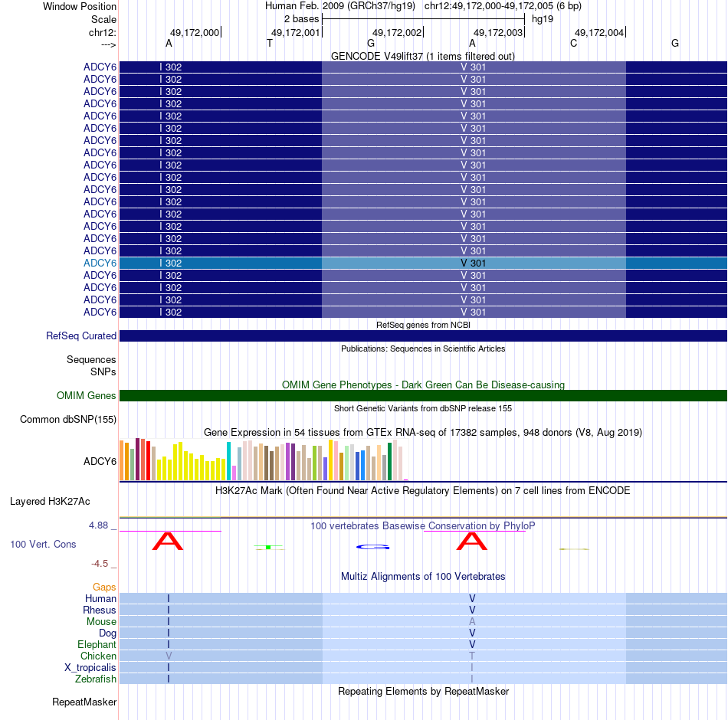Click the H3K27Ac Mark ENCODE title
Viewport: 728px width, 720px height.
click(423, 491)
